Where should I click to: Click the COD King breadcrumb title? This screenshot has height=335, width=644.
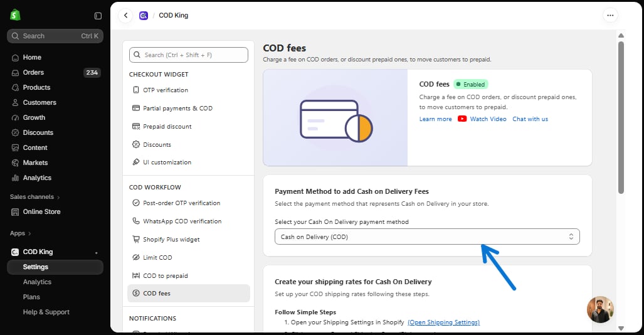(x=173, y=15)
